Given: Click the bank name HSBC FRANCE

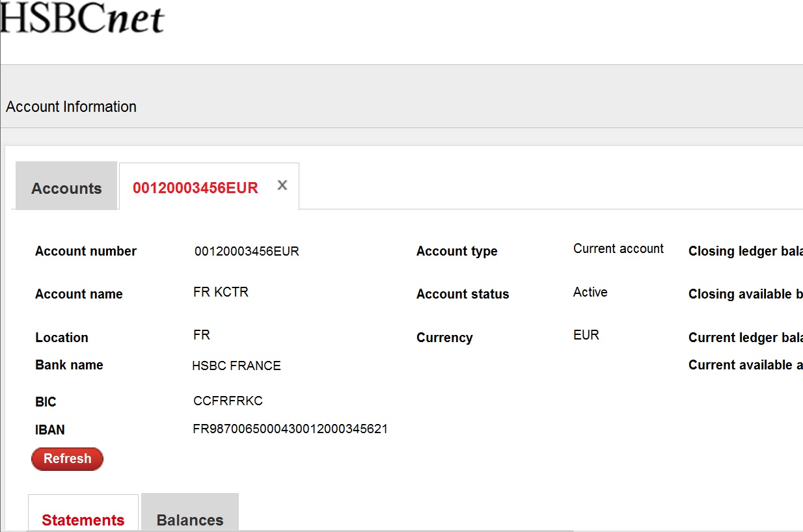Looking at the screenshot, I should 236,366.
